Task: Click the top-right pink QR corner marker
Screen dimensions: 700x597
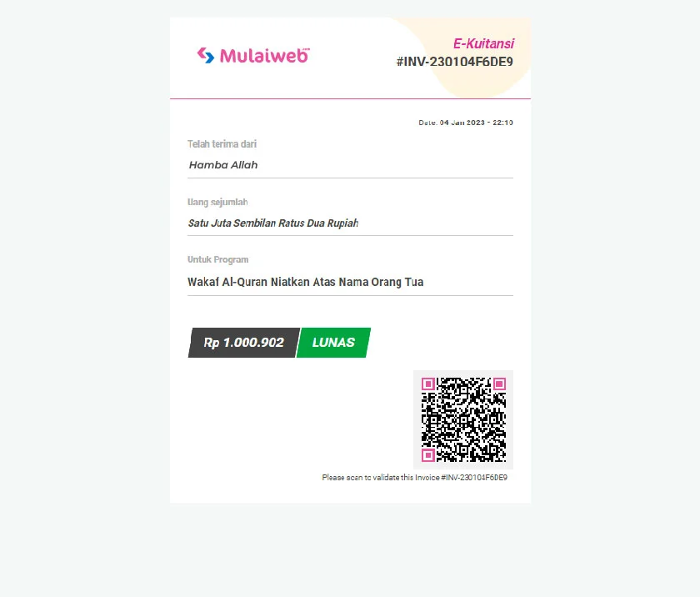Action: click(499, 384)
